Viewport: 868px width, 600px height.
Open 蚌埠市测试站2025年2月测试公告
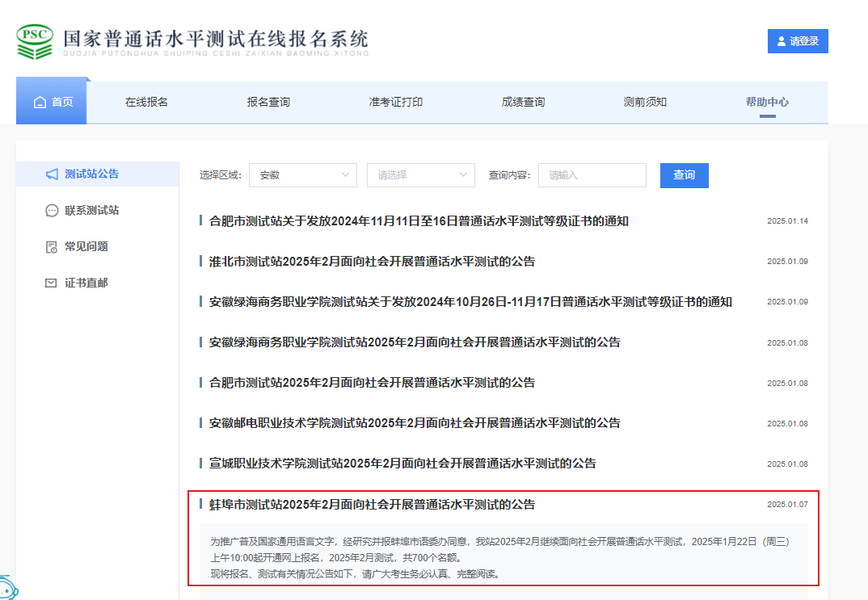click(372, 505)
